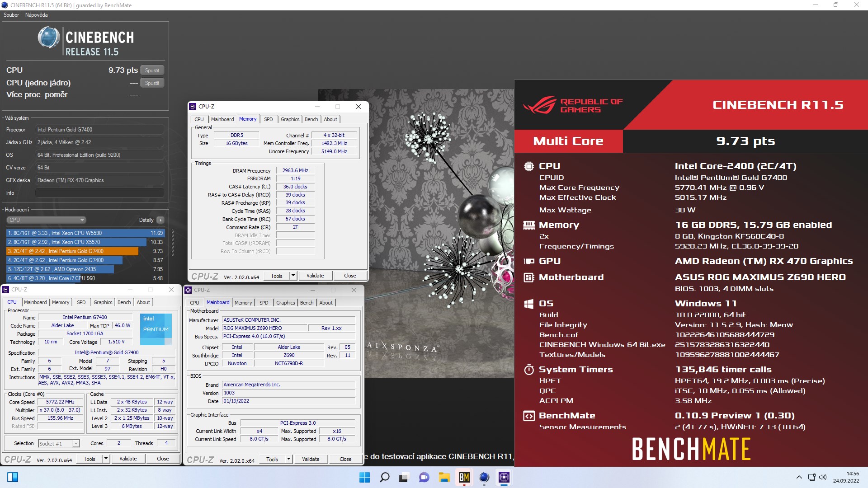The width and height of the screenshot is (868, 488).
Task: Click Close in CPU-Z Mainboard window
Action: tap(345, 459)
